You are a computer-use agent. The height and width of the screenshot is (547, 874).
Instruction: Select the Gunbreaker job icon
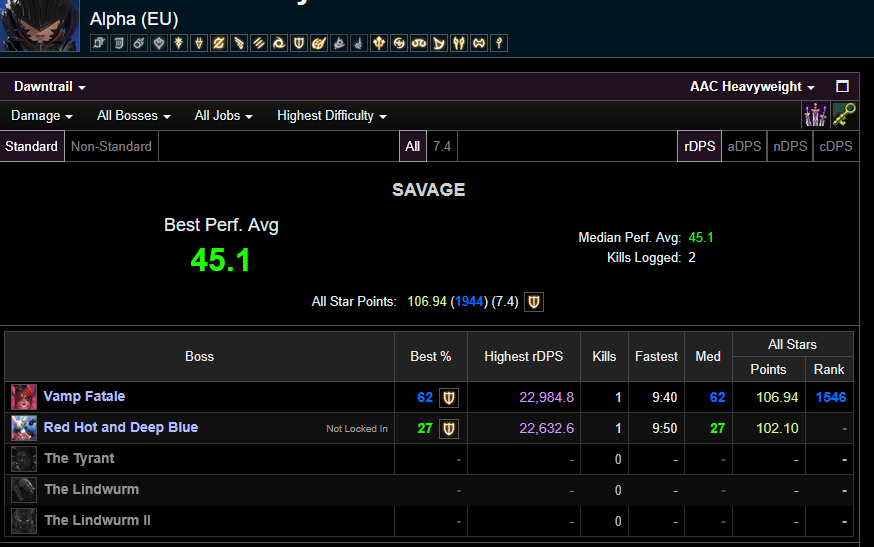(218, 43)
